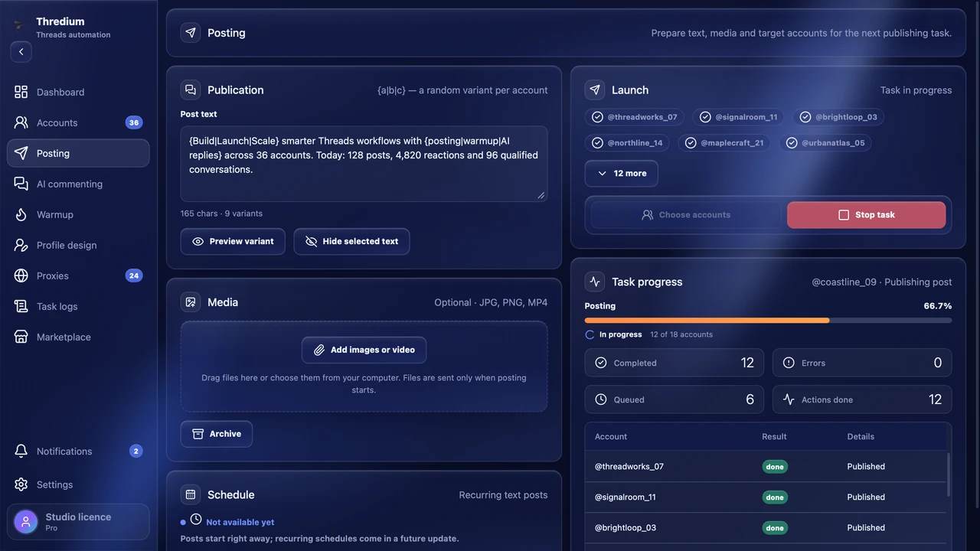This screenshot has height=551, width=980.
Task: Click Add images or video button
Action: [x=364, y=350]
